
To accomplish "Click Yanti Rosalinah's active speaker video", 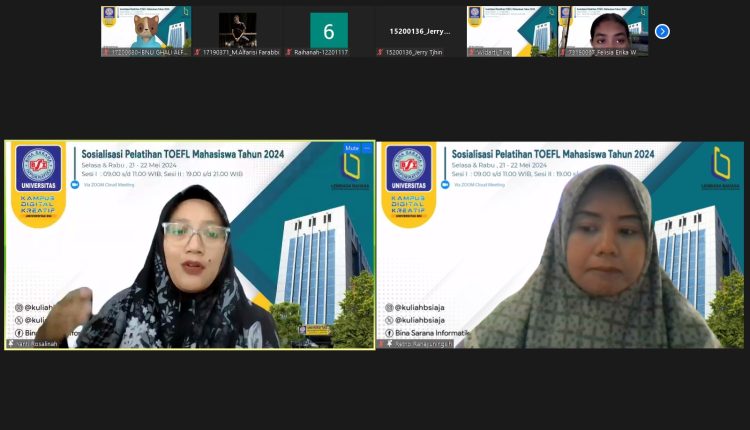I will 190,245.
